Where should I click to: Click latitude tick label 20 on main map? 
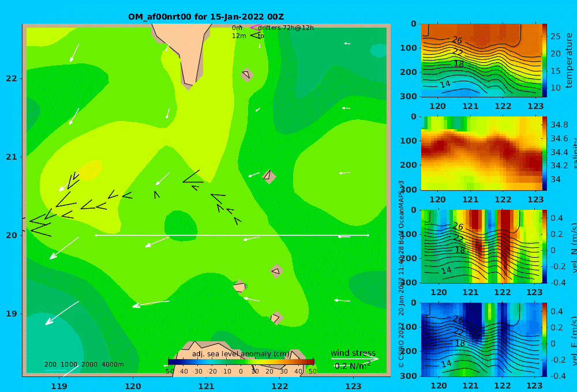click(12, 235)
